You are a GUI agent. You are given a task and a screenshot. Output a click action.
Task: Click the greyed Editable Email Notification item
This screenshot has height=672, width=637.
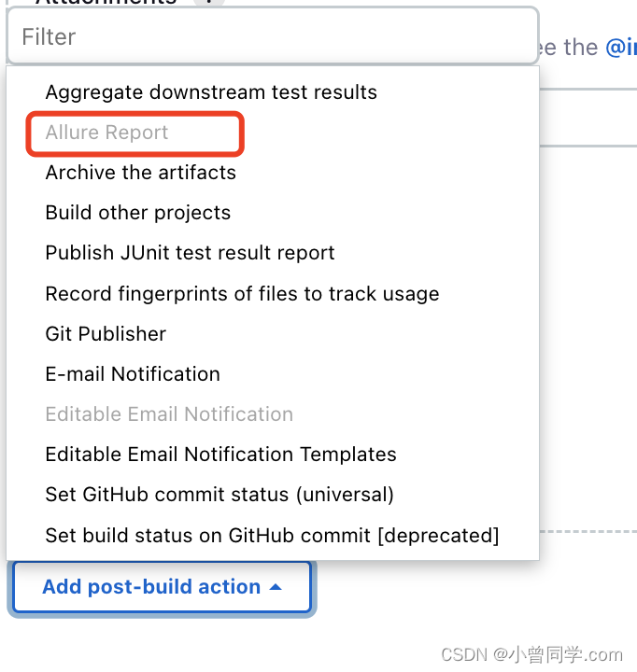tap(169, 414)
